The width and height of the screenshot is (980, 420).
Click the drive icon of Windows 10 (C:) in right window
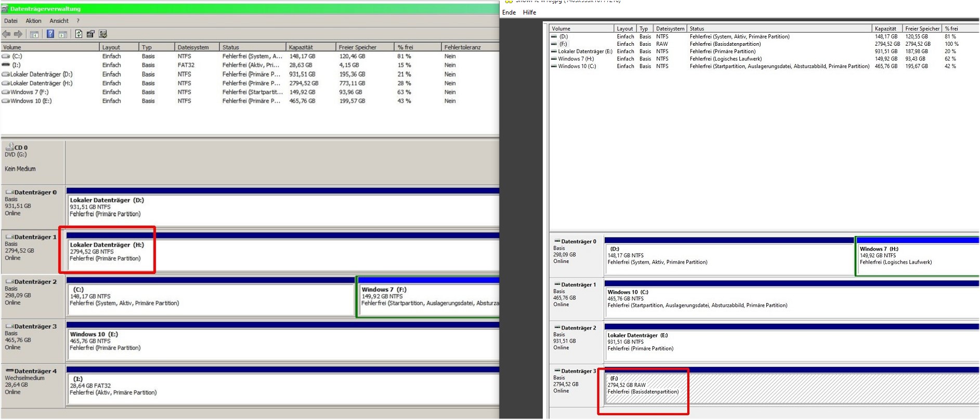click(554, 66)
